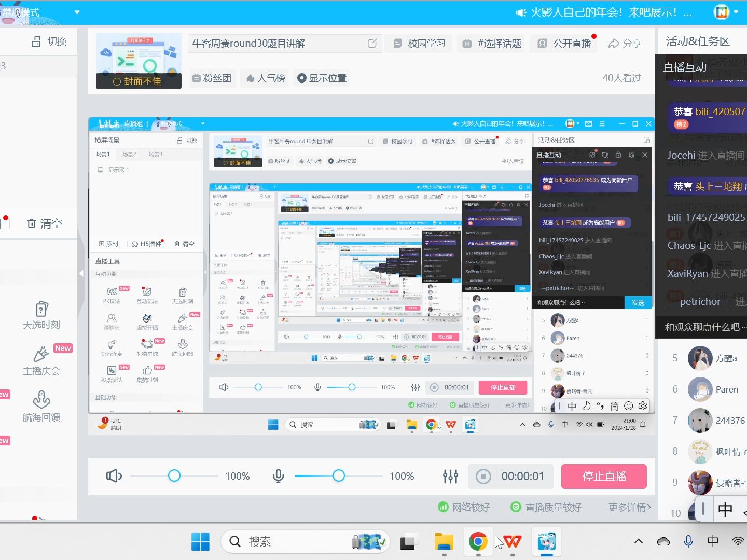
Task: Expand the small arrow next to the avatar
Action: 736,12
